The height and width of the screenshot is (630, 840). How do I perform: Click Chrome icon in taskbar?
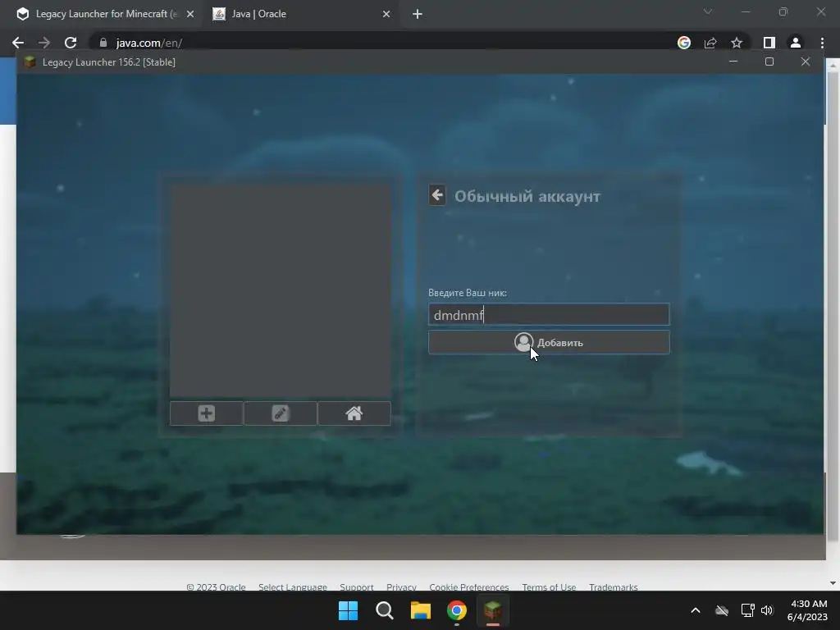[x=456, y=610]
